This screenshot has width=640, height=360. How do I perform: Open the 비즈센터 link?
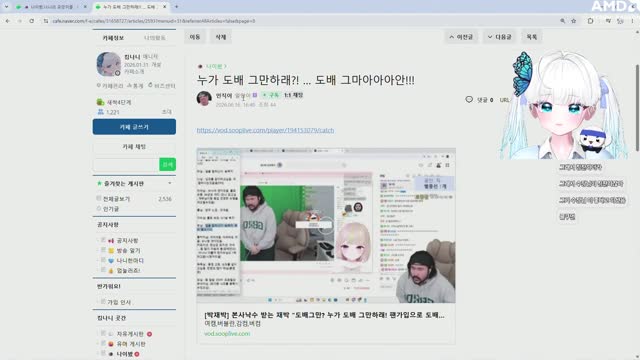click(162, 86)
